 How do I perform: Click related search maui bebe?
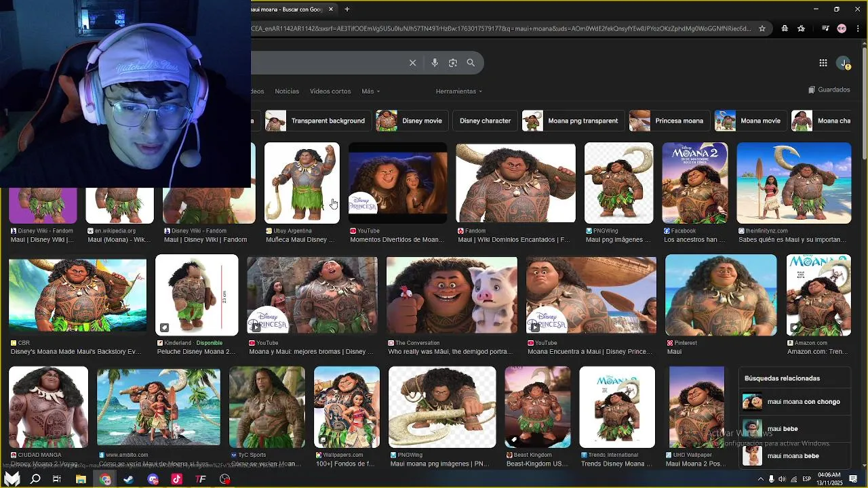coord(794,429)
